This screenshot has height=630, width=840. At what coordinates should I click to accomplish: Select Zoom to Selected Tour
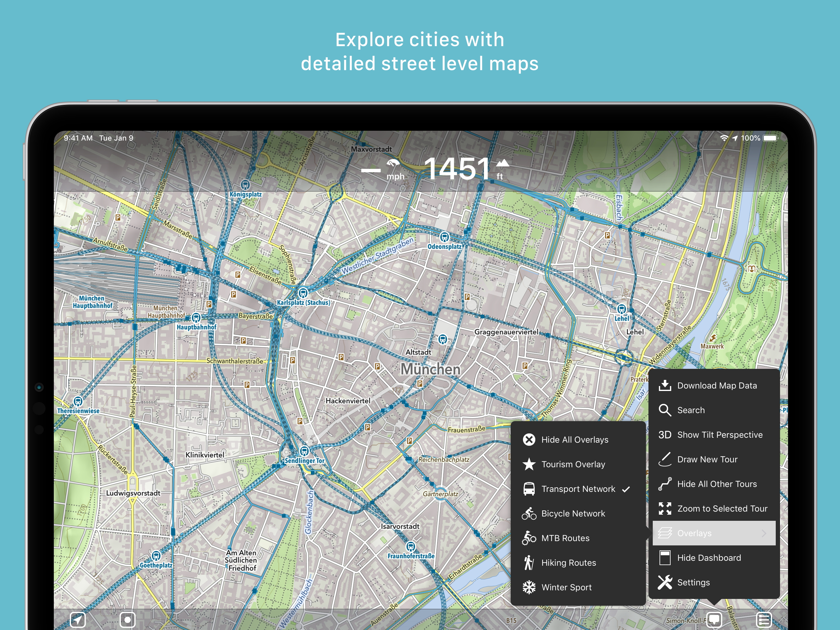(722, 508)
